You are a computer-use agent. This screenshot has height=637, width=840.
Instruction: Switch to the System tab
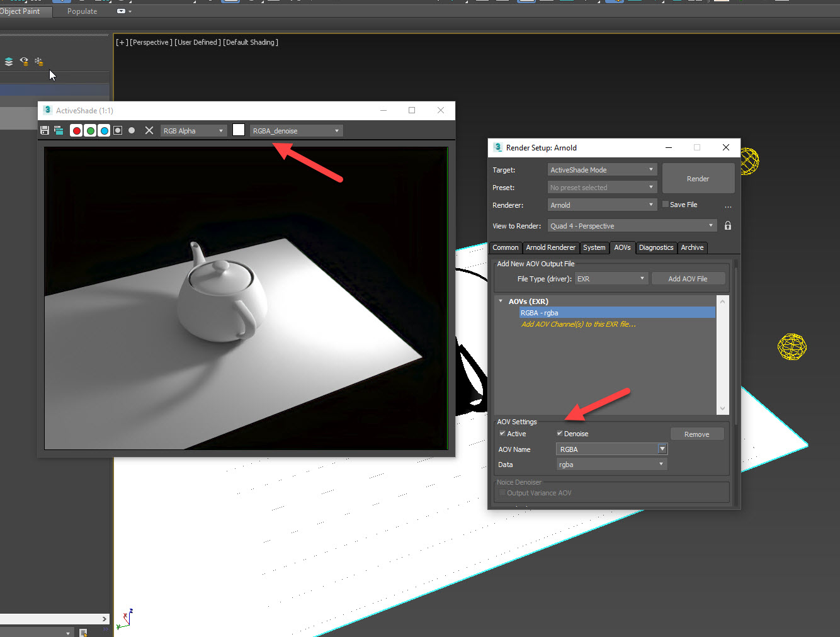594,247
